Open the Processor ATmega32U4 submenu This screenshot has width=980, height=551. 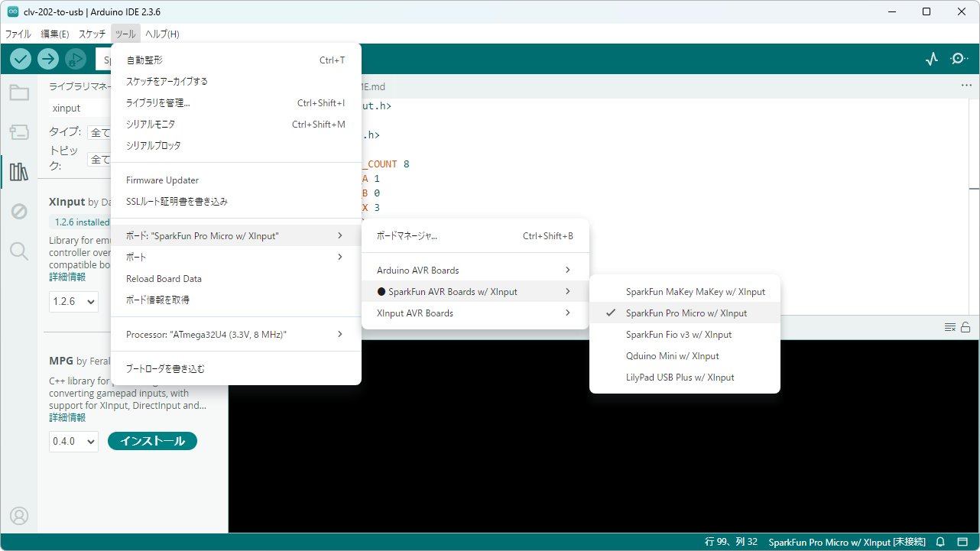click(235, 335)
